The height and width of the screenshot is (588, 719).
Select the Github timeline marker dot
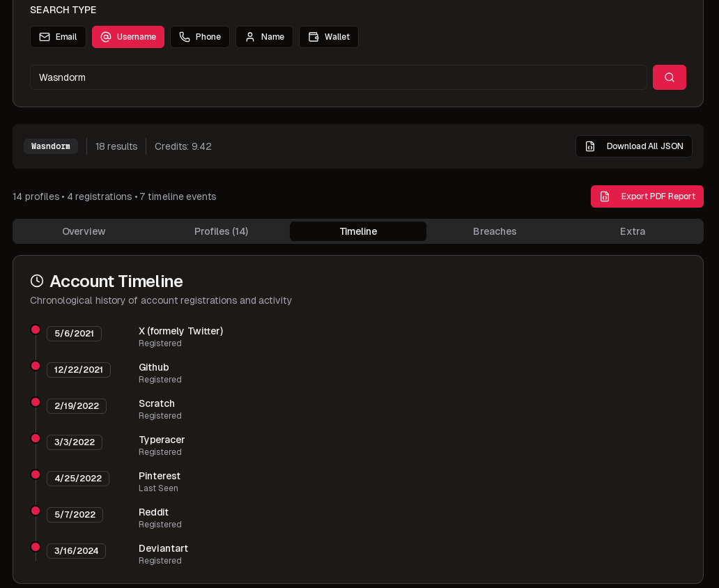(x=36, y=366)
